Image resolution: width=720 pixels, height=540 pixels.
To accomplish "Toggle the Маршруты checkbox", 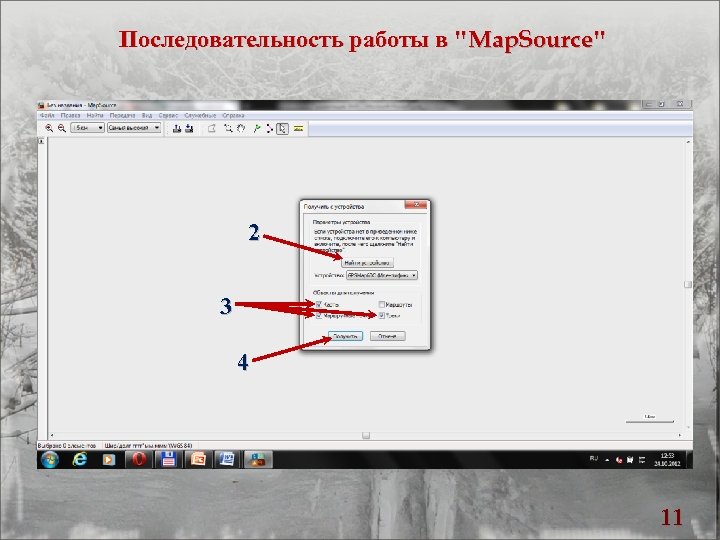I will tap(382, 304).
